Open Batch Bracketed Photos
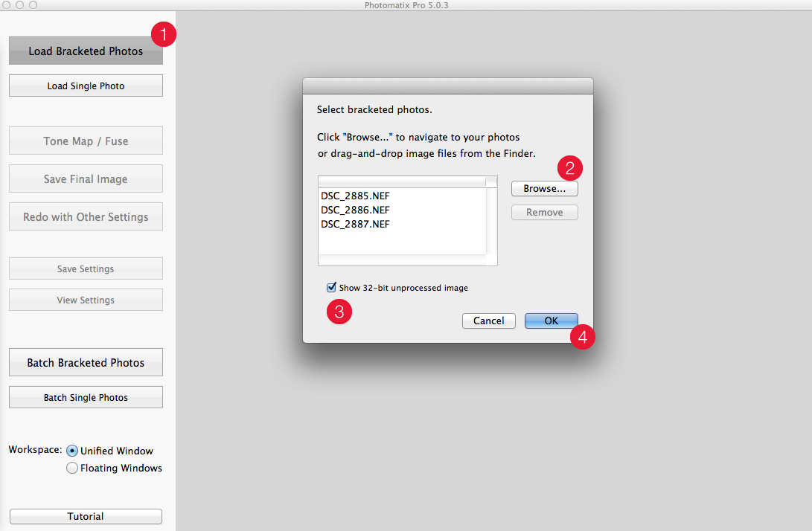This screenshot has height=531, width=812. point(86,363)
